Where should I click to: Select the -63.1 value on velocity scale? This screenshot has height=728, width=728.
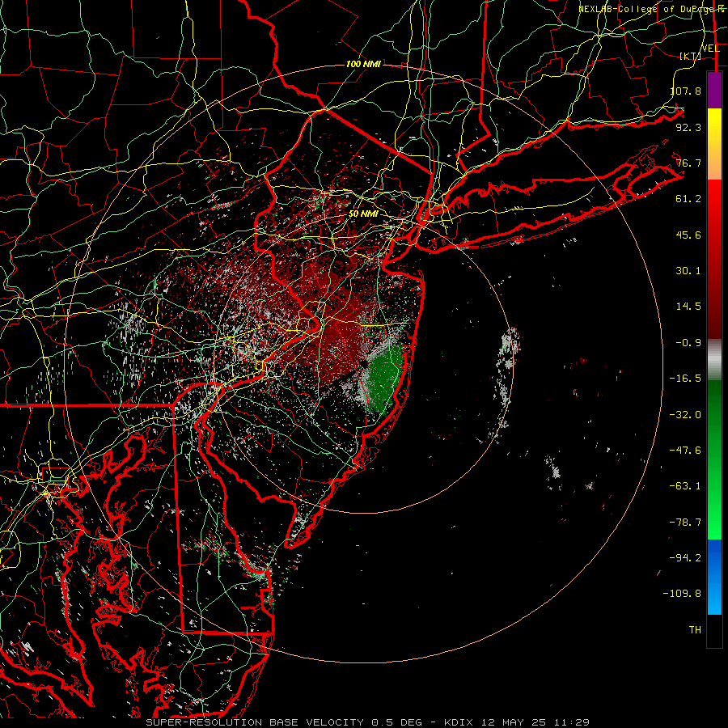685,486
